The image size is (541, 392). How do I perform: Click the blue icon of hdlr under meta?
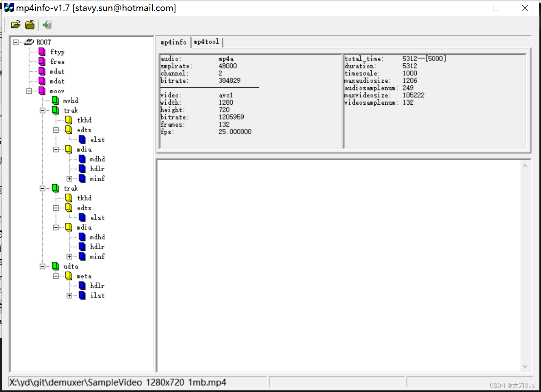[x=82, y=285]
